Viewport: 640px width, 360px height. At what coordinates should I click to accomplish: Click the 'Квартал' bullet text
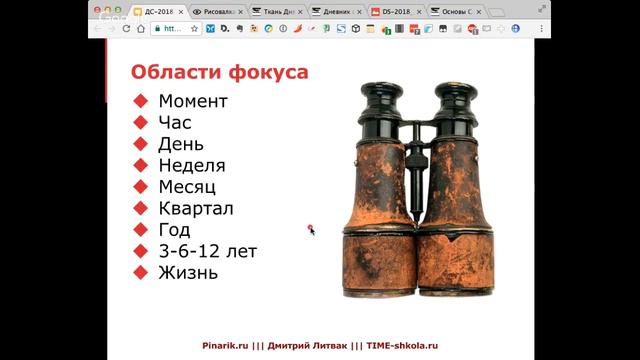coord(196,208)
